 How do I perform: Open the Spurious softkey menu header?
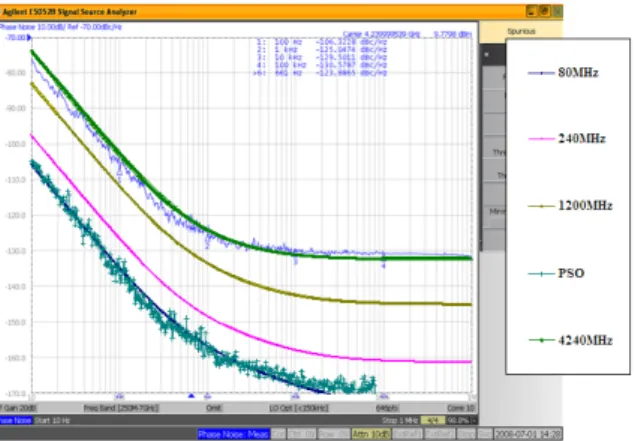click(521, 31)
